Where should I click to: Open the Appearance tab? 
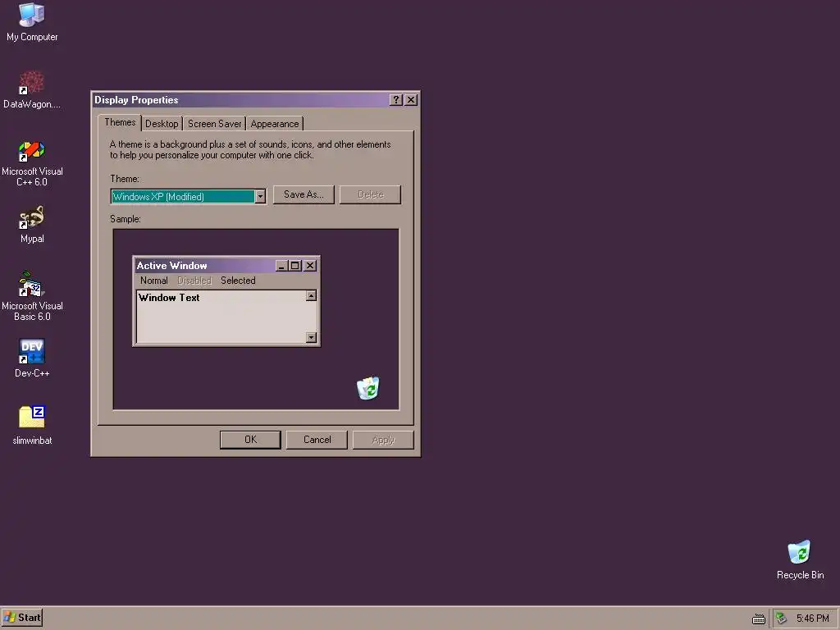(x=274, y=124)
